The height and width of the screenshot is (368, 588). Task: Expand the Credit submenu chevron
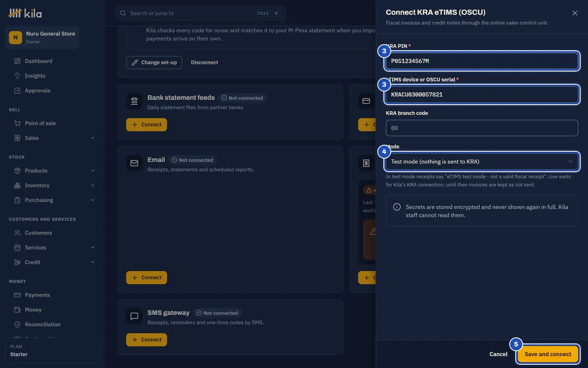click(x=93, y=262)
